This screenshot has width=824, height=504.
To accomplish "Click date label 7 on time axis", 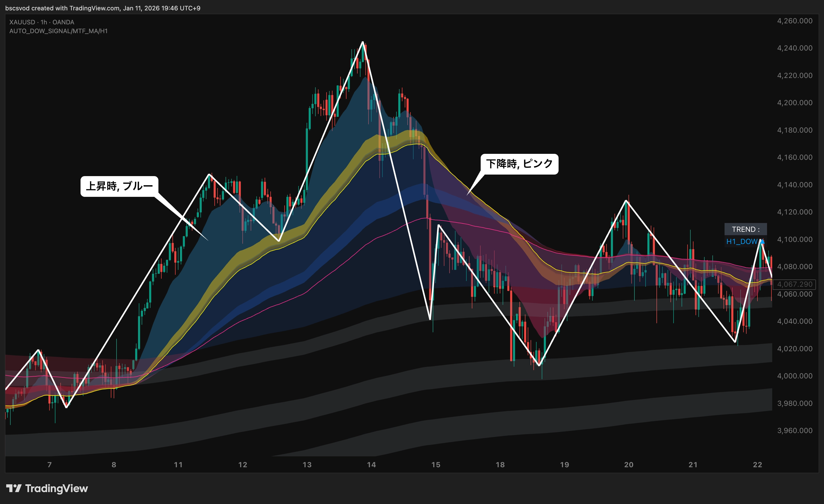I will click(49, 465).
